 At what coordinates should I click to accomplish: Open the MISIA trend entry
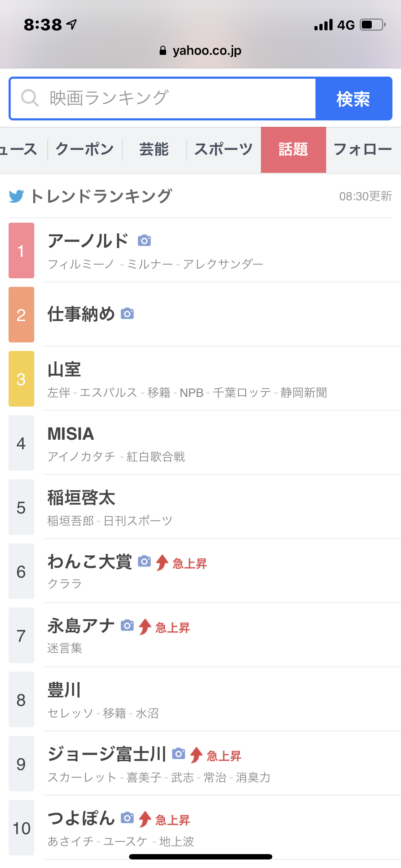[71, 434]
